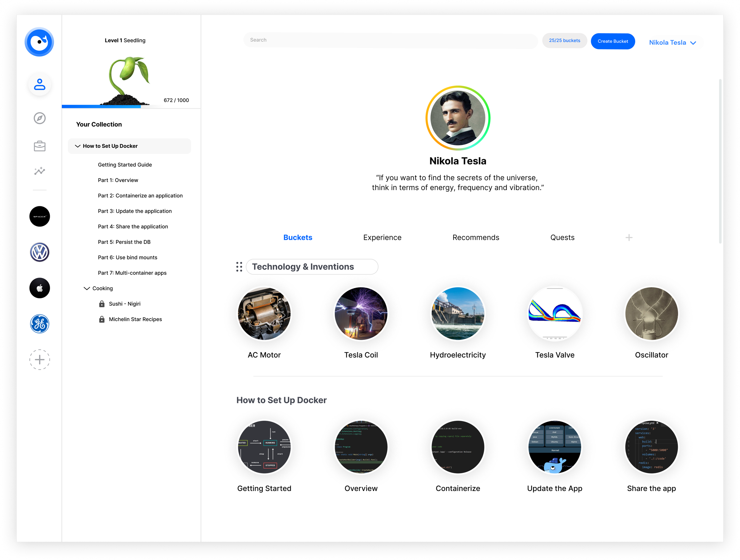
Task: Click the blue level progress bar
Action: pos(101,107)
